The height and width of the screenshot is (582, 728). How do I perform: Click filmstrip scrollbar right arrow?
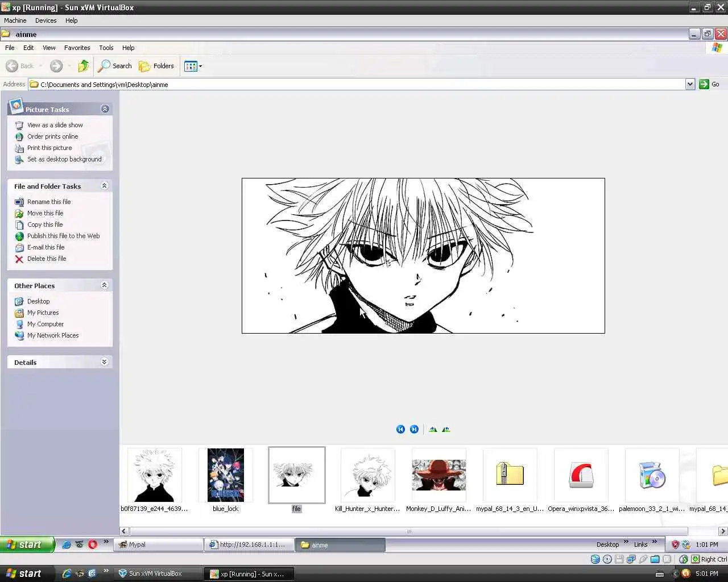click(x=723, y=531)
